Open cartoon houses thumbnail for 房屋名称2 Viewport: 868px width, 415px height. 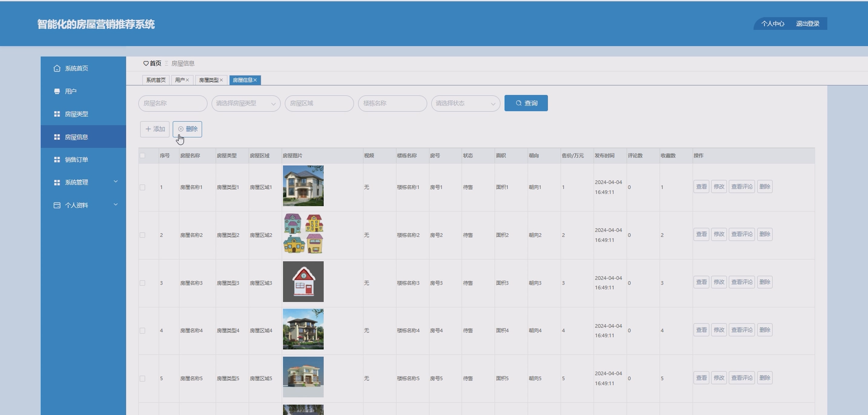point(303,234)
